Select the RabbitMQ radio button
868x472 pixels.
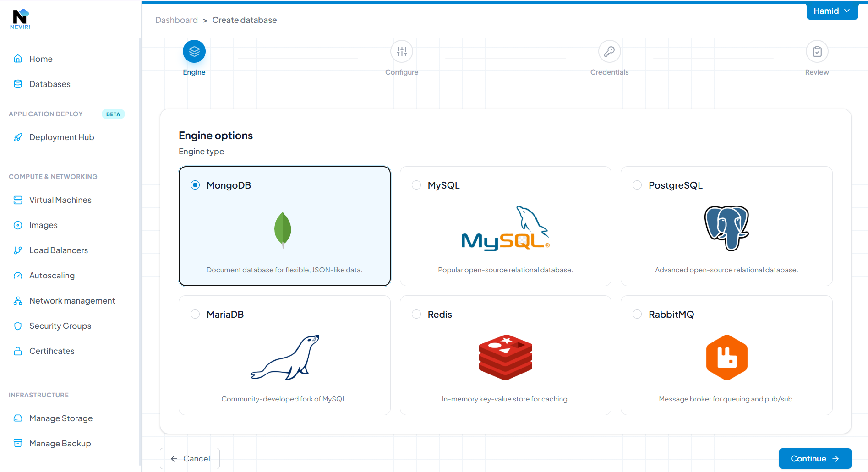point(637,314)
